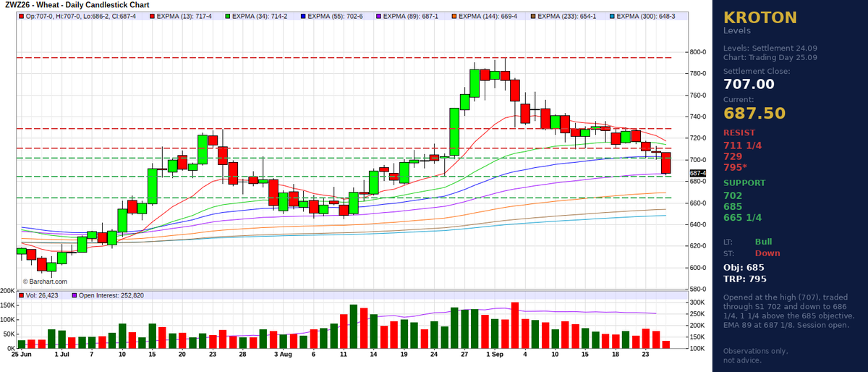Select the EXPMA (89): 687-1 legend entry
This screenshot has height=372, width=868.
point(410,15)
